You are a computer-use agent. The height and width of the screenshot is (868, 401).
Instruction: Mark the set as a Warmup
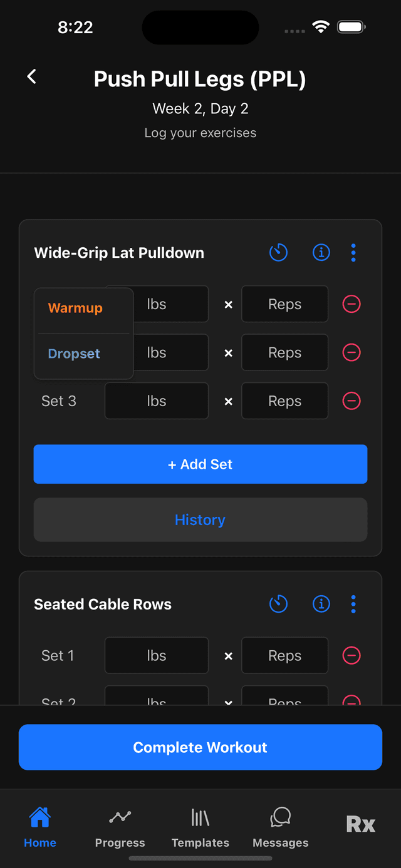(75, 308)
